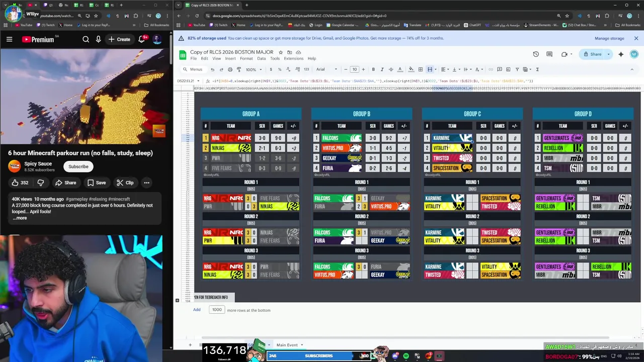
Task: Click the font size field
Action: 354,69
